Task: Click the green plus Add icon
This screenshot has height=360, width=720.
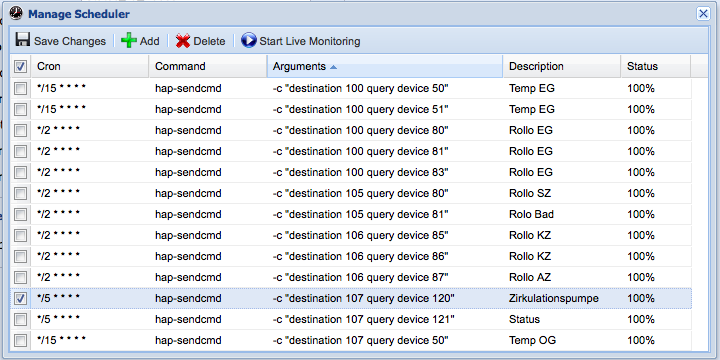Action: tap(129, 40)
